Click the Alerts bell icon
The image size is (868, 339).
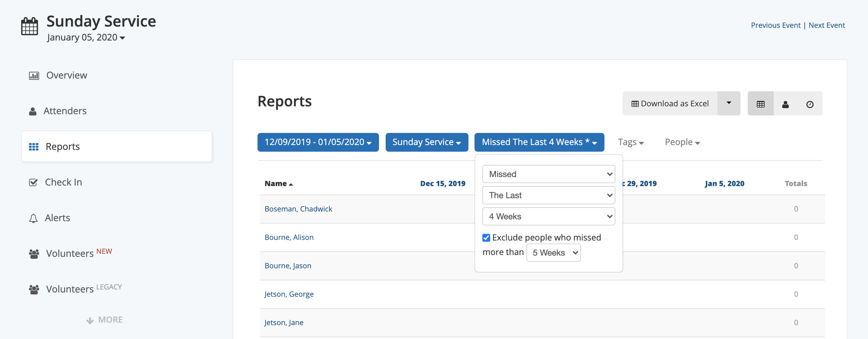coord(33,218)
